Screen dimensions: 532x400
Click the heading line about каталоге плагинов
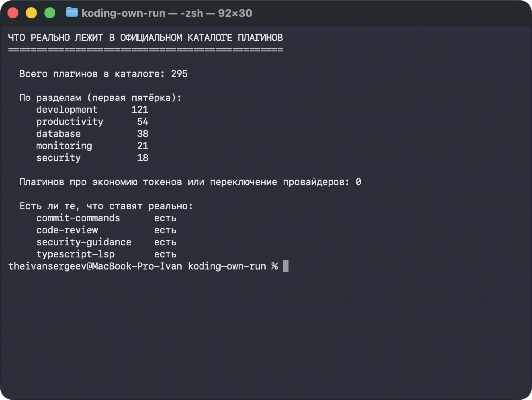pos(145,38)
